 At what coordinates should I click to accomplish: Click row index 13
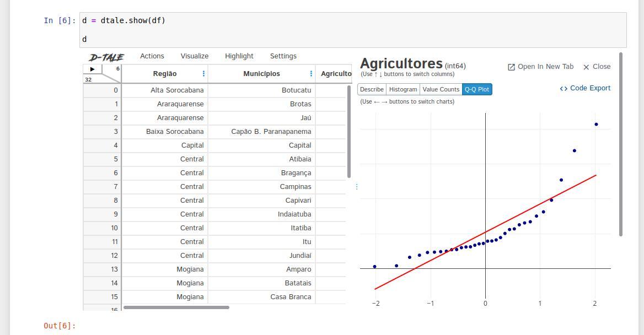[102, 269]
